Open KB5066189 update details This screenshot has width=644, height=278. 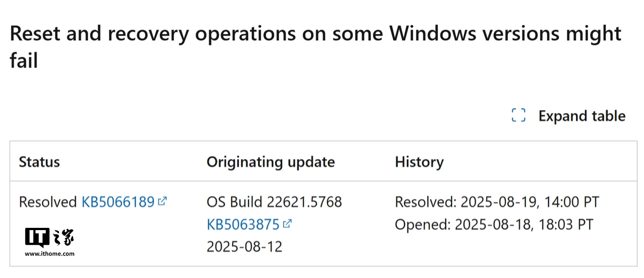point(117,201)
